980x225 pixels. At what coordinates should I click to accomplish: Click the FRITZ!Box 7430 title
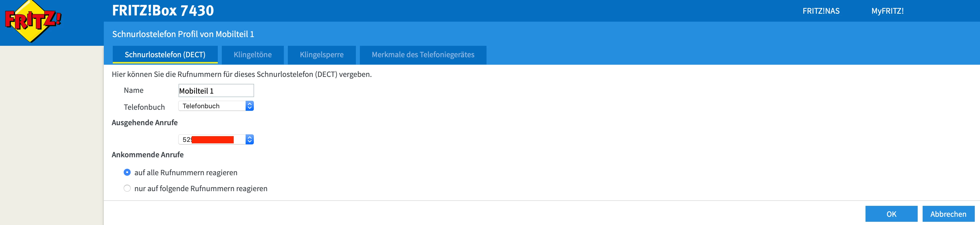(163, 11)
